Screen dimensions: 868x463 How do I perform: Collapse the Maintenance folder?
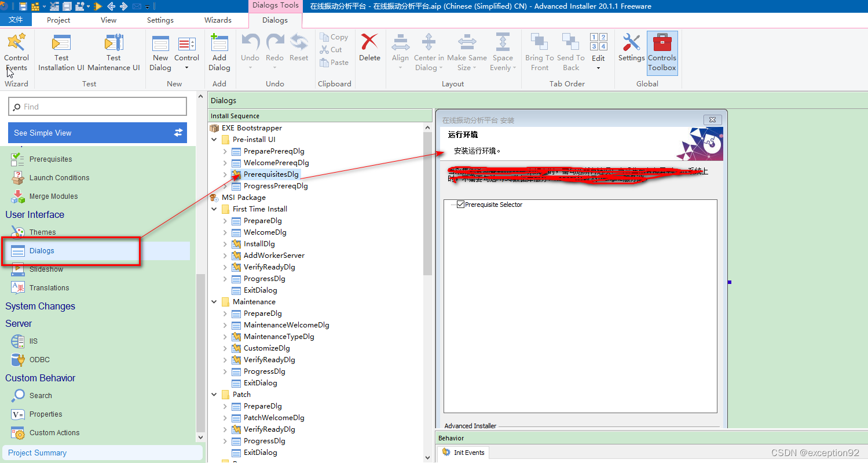214,302
